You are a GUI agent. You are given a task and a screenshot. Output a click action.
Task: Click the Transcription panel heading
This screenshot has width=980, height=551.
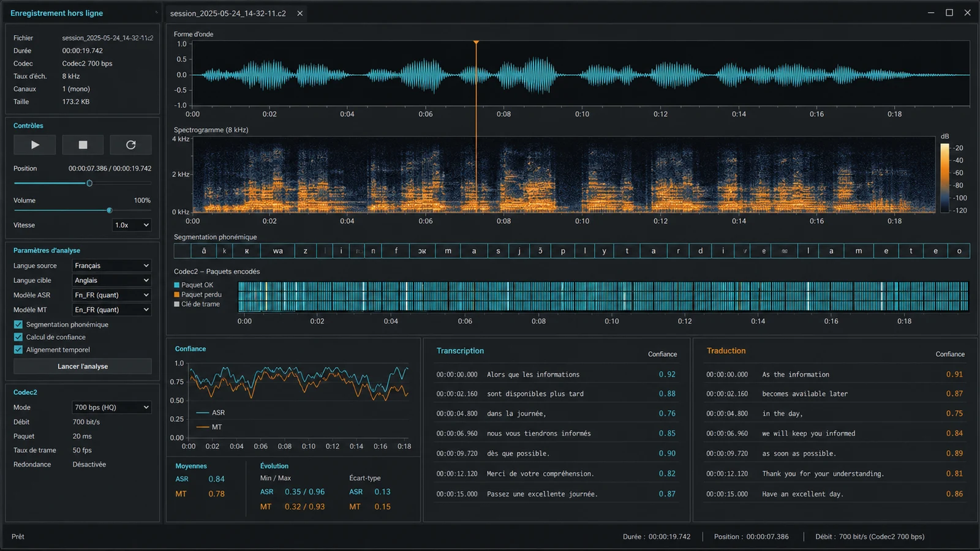point(460,351)
